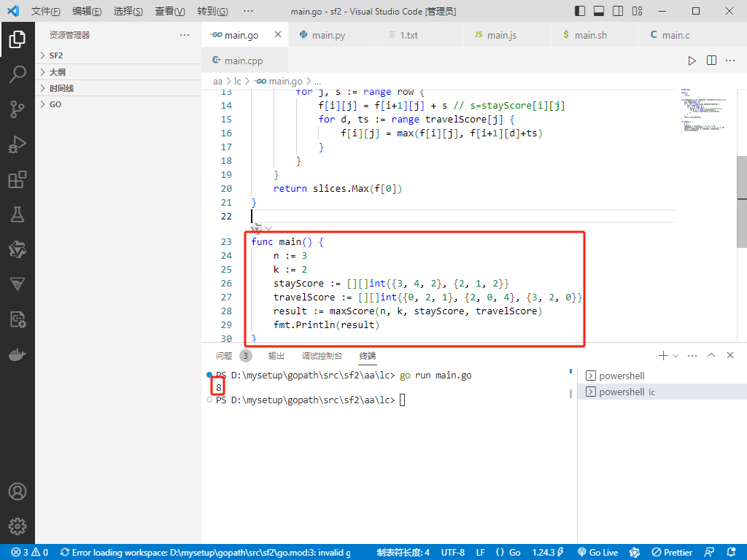The width and height of the screenshot is (747, 560).
Task: Open the 转到(G) menu
Action: click(x=212, y=11)
